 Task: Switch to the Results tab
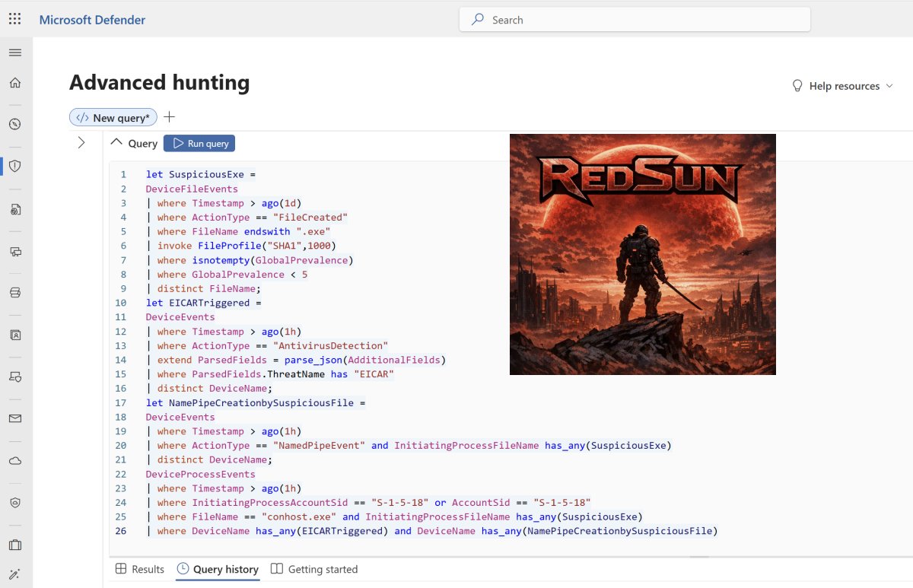[x=140, y=569]
